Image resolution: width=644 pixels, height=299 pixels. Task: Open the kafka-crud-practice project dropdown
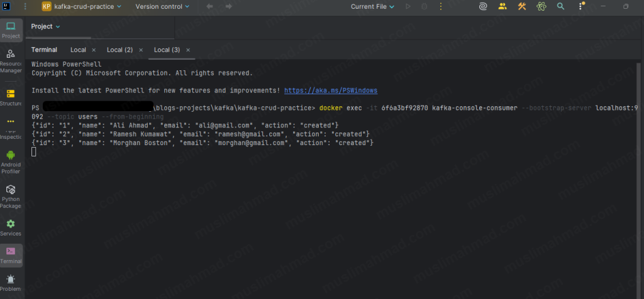point(82,6)
